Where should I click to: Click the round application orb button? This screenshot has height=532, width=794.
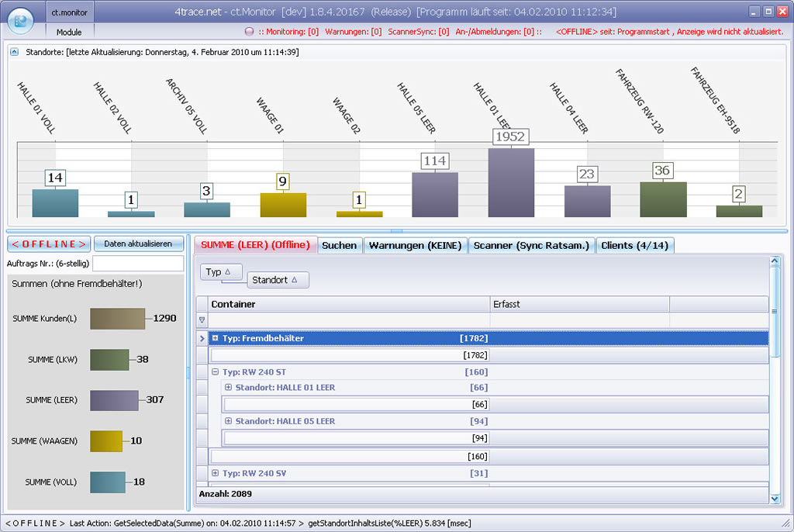(x=21, y=19)
